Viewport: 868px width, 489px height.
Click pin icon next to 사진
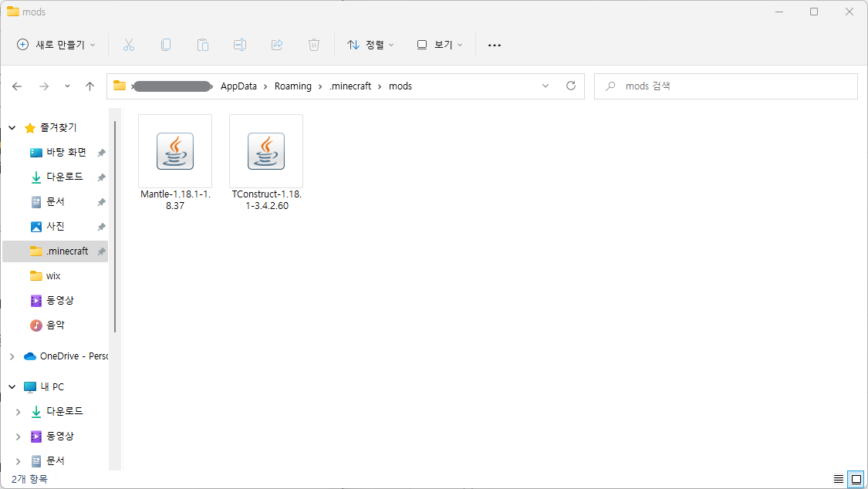[101, 227]
